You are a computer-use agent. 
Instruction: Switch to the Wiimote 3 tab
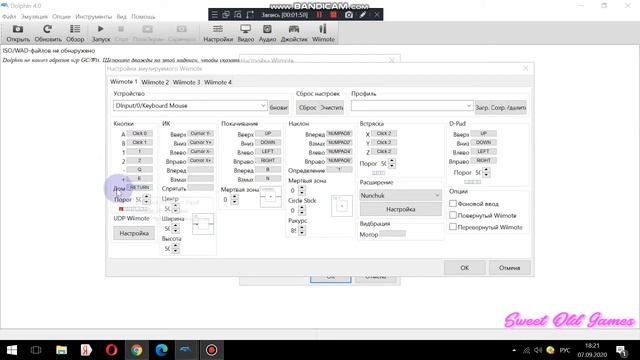coord(187,82)
